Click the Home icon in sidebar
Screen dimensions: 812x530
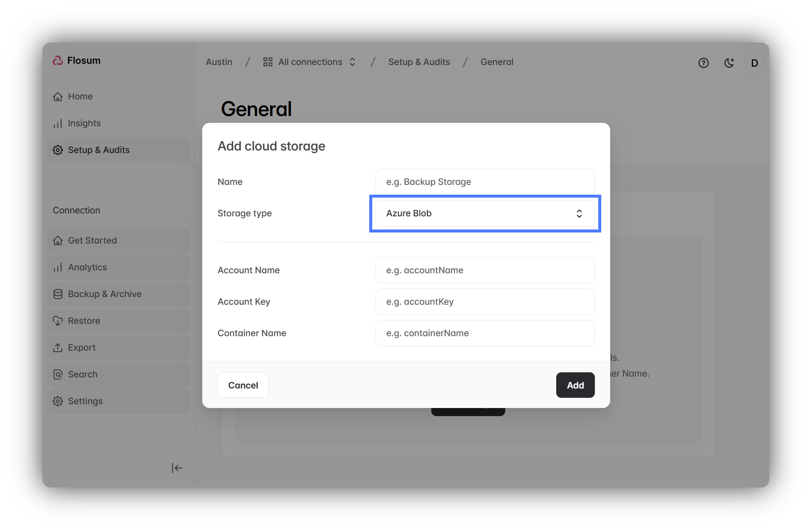tap(58, 96)
